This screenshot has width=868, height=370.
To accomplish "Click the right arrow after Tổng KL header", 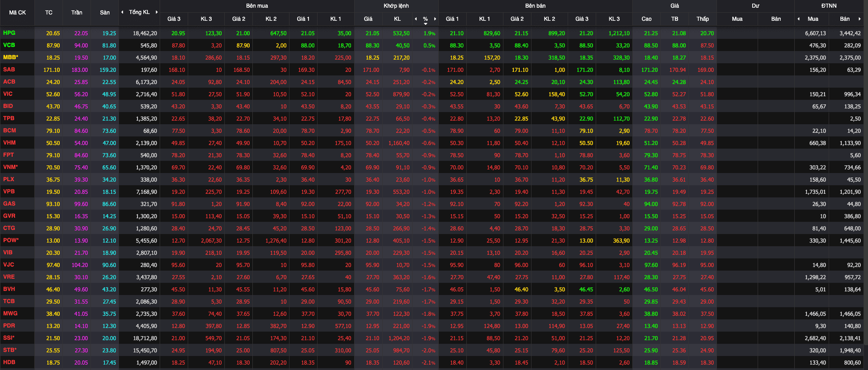I will 157,12.
